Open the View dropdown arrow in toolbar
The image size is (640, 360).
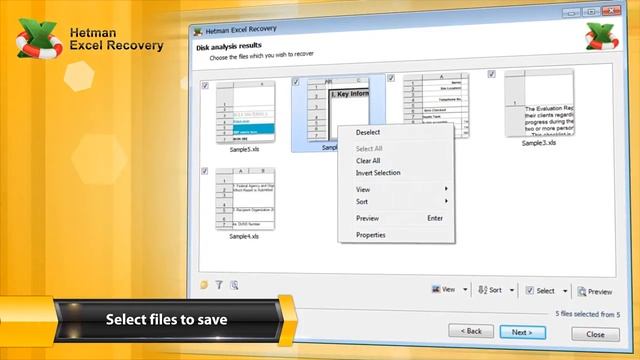coord(465,289)
